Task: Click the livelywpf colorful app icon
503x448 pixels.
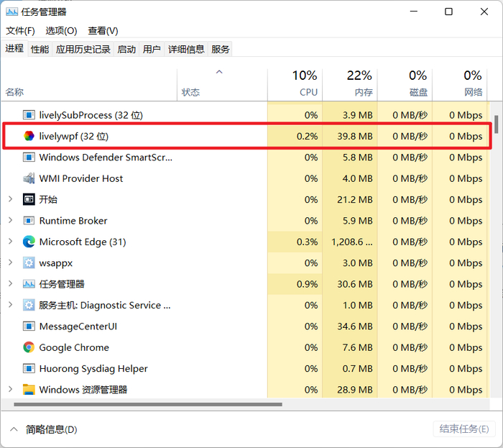Action: [x=29, y=136]
